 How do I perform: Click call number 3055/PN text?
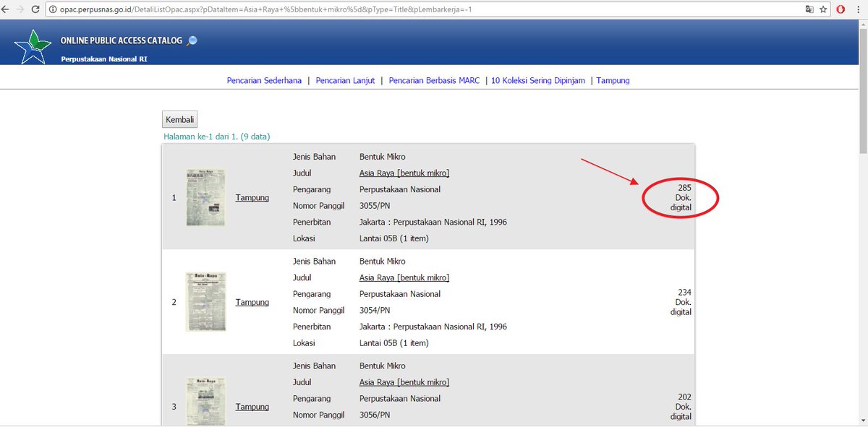click(375, 206)
